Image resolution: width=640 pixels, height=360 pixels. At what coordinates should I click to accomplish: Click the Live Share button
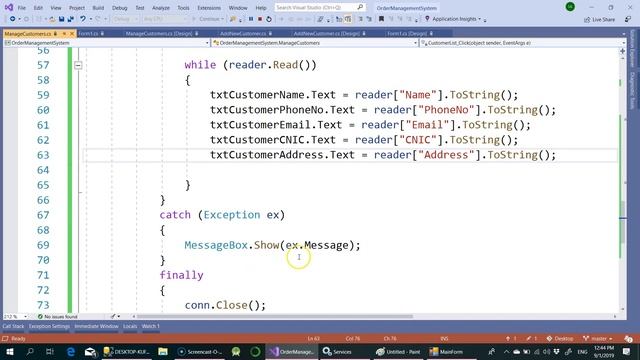pos(599,19)
